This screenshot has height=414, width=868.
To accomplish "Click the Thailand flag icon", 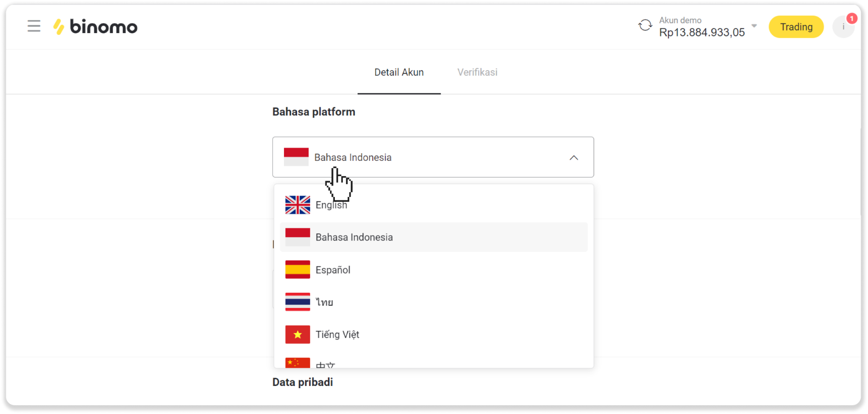I will (298, 302).
